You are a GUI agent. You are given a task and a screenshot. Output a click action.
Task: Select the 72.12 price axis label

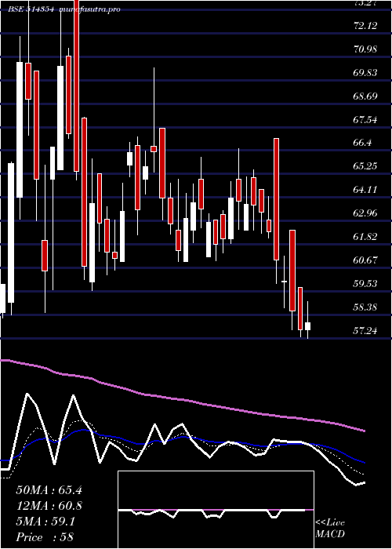point(366,26)
